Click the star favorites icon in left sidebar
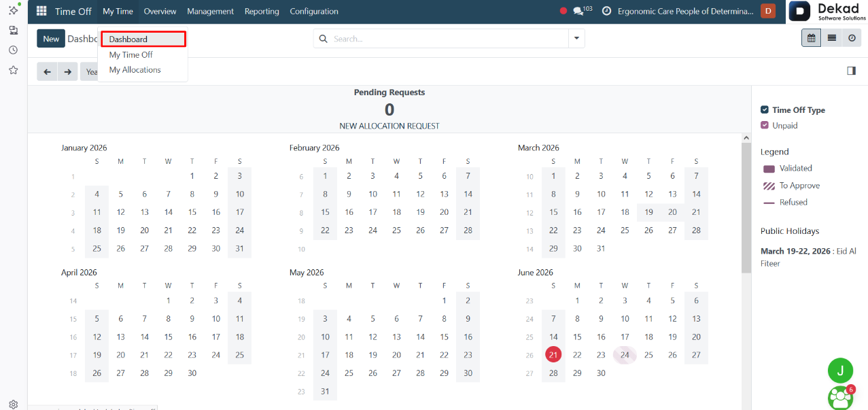868x410 pixels. pyautogui.click(x=13, y=70)
